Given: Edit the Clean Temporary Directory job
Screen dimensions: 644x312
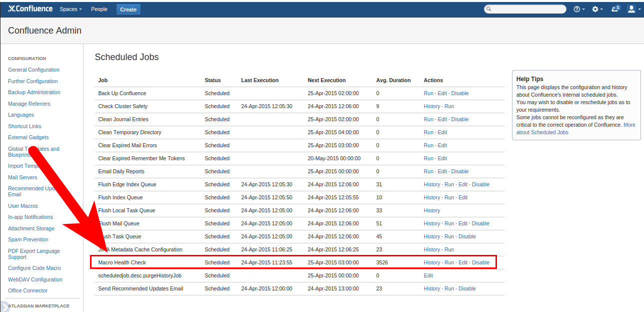Looking at the screenshot, I should (x=442, y=133).
